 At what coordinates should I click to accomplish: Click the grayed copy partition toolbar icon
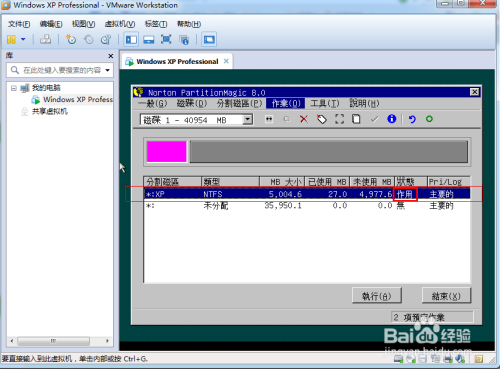pyautogui.click(x=286, y=119)
